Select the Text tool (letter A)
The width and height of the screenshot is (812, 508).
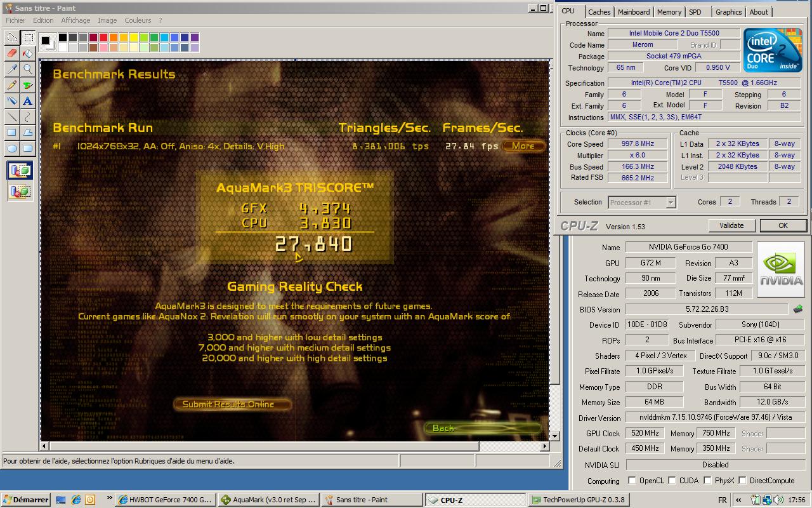(28, 101)
